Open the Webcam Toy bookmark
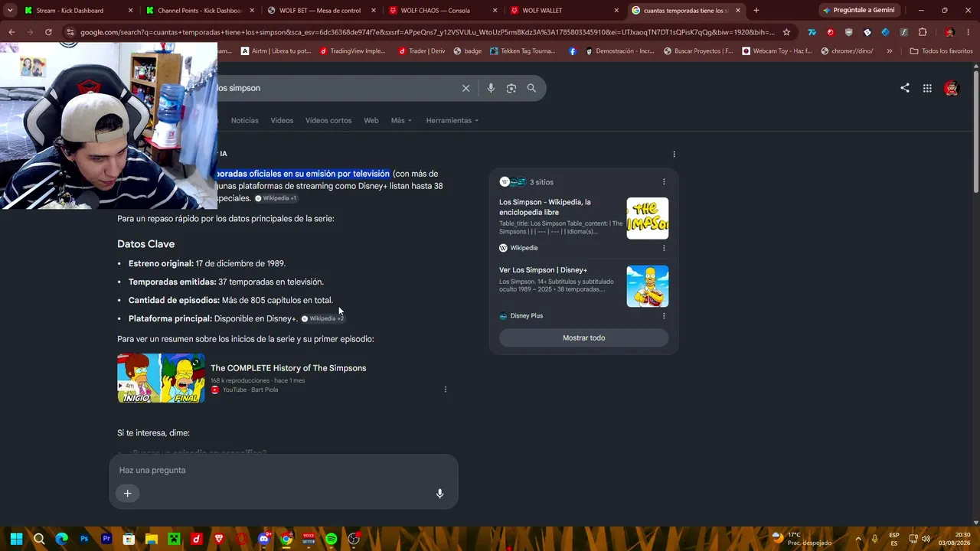This screenshot has height=551, width=980. (777, 51)
